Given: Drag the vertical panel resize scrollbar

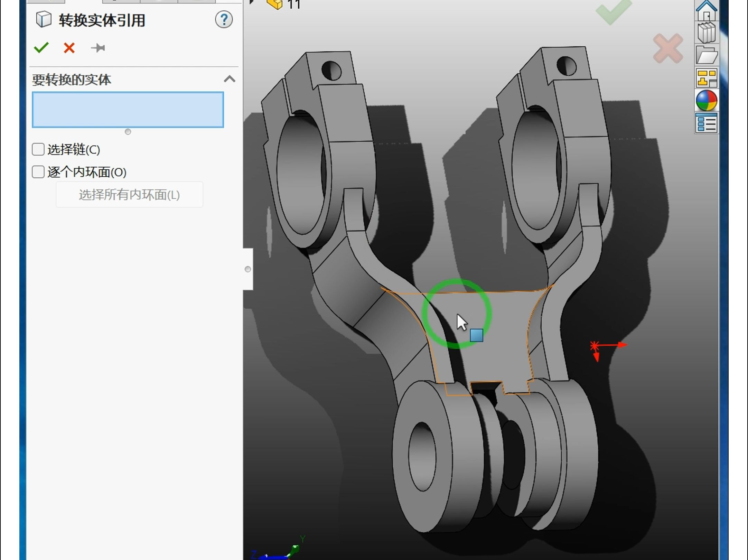Looking at the screenshot, I should (247, 269).
